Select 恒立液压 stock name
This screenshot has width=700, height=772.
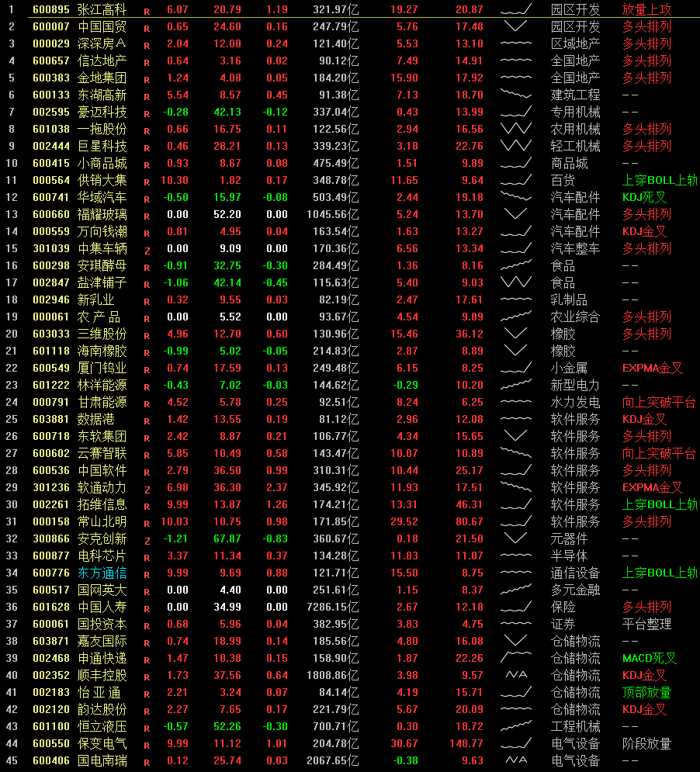102,726
